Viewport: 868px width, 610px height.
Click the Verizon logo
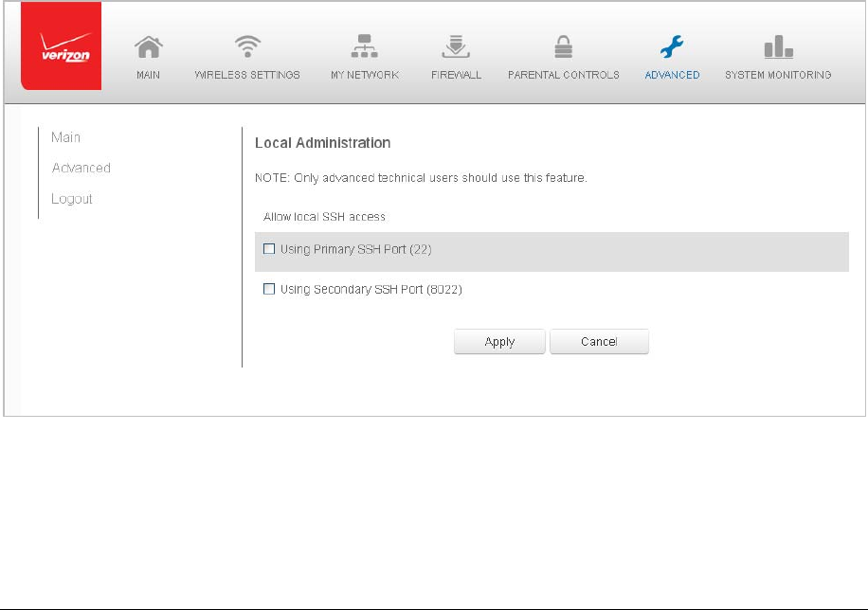(61, 45)
